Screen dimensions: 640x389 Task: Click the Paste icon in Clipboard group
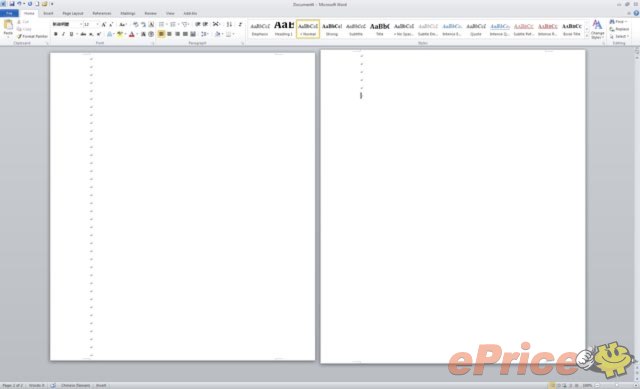click(8, 27)
